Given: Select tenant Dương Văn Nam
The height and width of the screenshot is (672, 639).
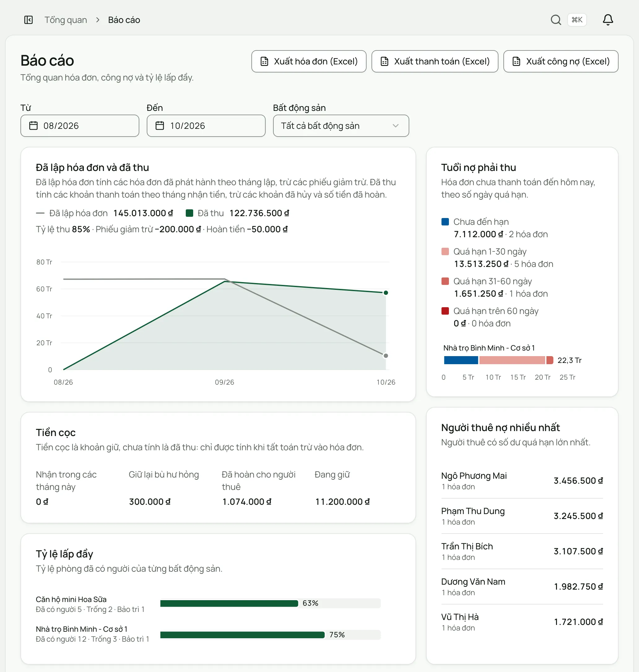Looking at the screenshot, I should (522, 587).
